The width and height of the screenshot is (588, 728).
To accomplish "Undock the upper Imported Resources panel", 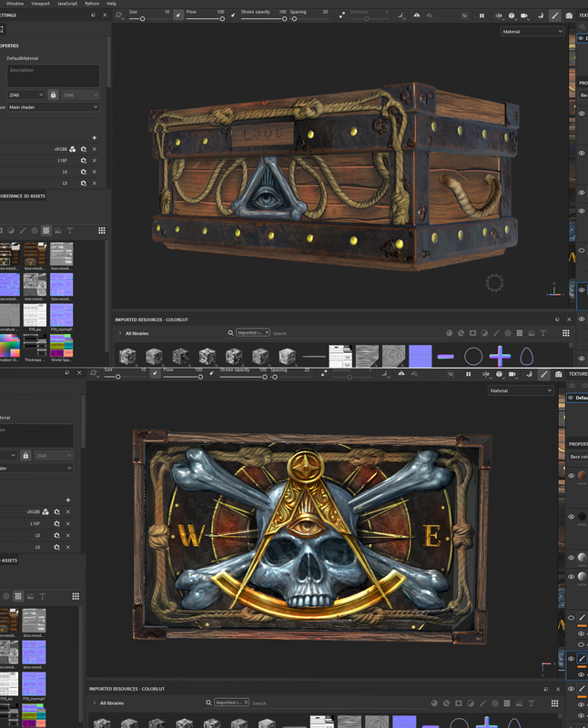I will 557,319.
